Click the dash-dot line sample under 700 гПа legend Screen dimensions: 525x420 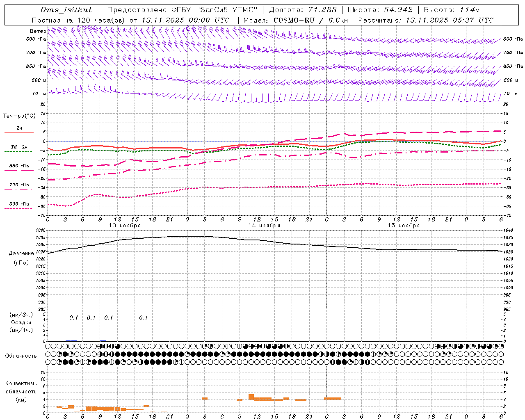point(19,189)
